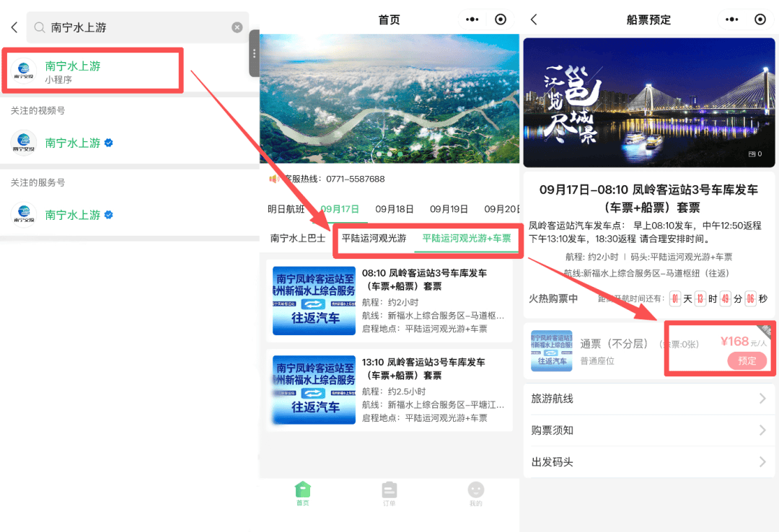This screenshot has height=532, width=779.
Task: Go to 我的 bottom navigation tab
Action: pos(475,493)
